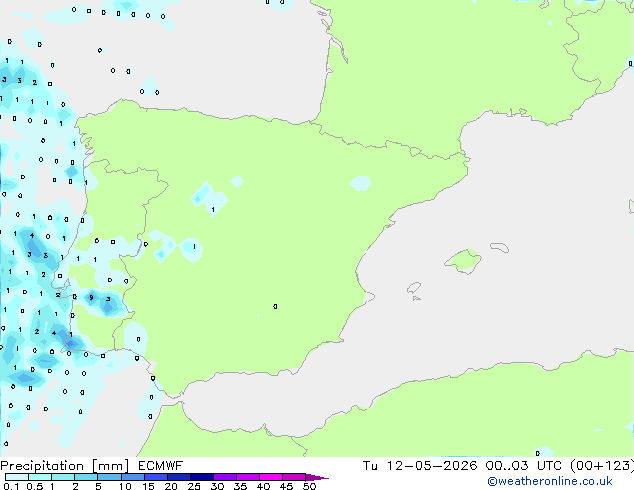Click the '25' legend scale label

(x=194, y=486)
